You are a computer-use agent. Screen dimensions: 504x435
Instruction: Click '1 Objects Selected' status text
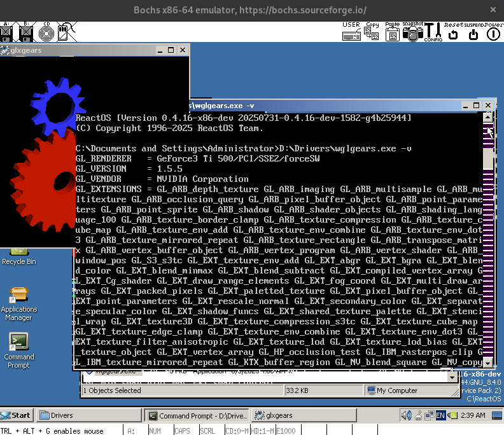point(112,390)
